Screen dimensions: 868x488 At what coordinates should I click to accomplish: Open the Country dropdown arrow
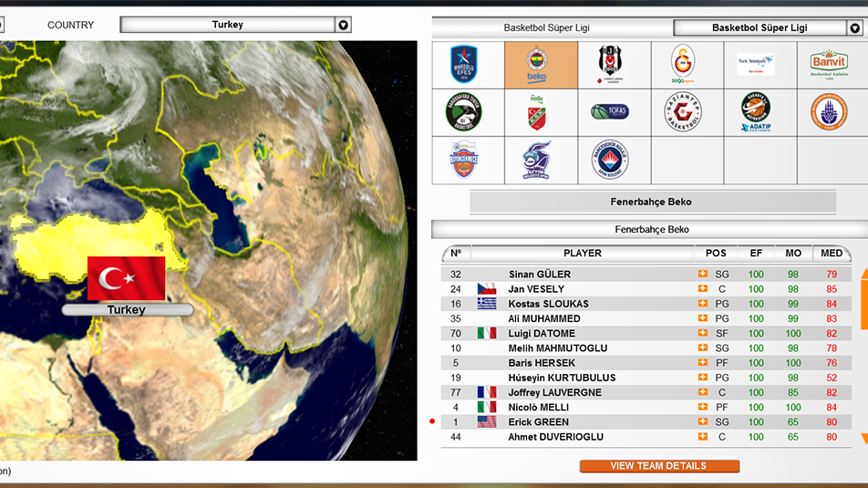tap(343, 25)
